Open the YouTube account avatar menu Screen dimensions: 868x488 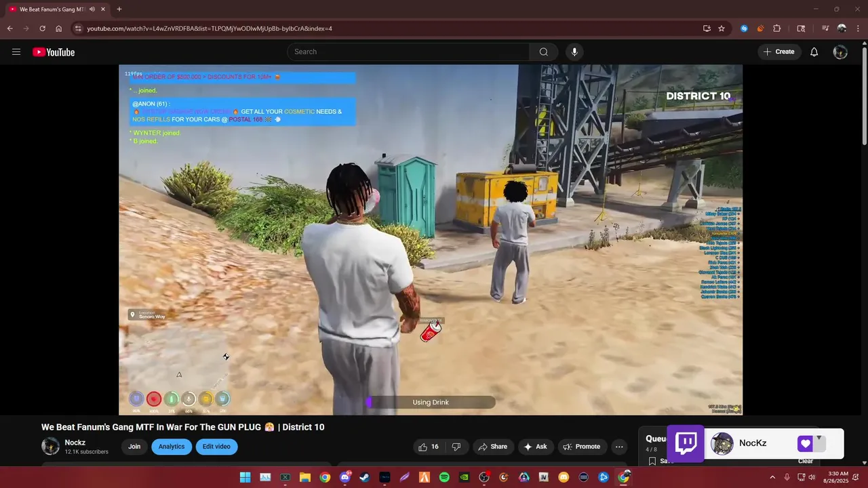[840, 52]
